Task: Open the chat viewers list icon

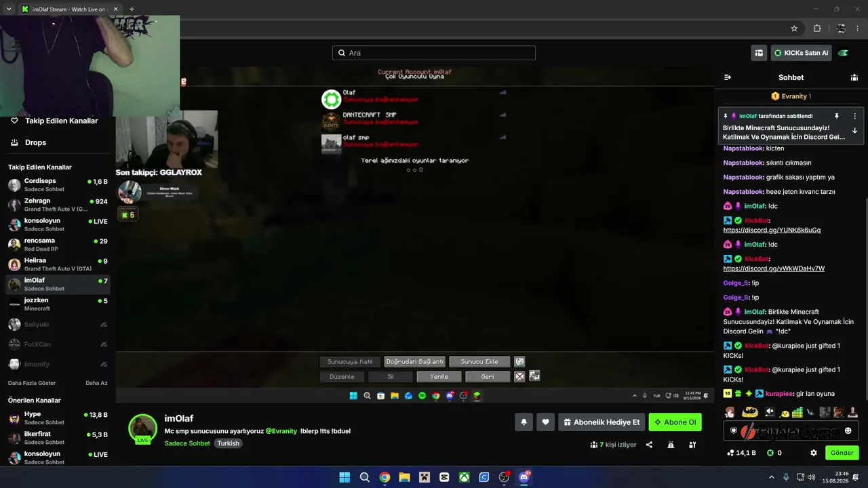Action: click(x=854, y=77)
